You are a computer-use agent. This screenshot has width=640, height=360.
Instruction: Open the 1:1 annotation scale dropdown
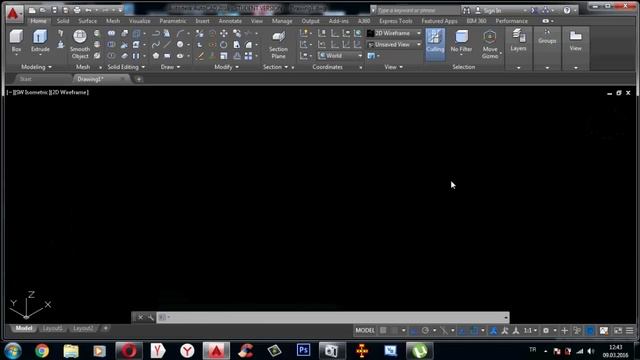[x=530, y=331]
